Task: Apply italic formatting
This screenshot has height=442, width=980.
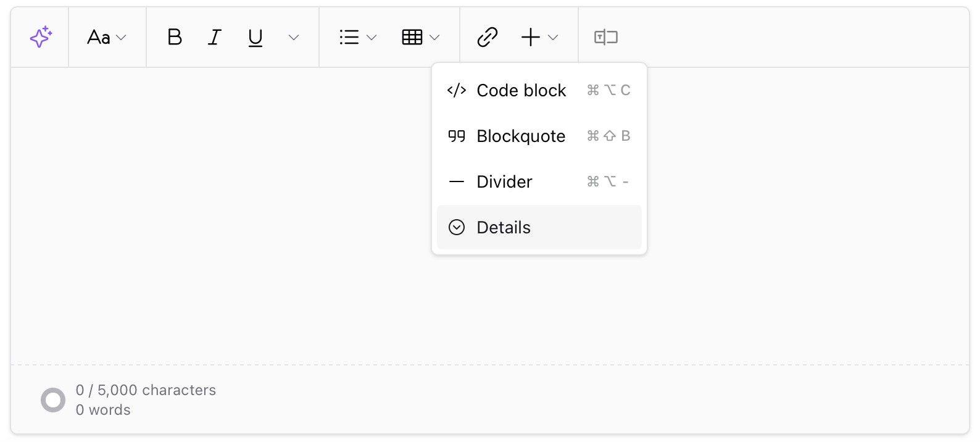Action: tap(214, 37)
